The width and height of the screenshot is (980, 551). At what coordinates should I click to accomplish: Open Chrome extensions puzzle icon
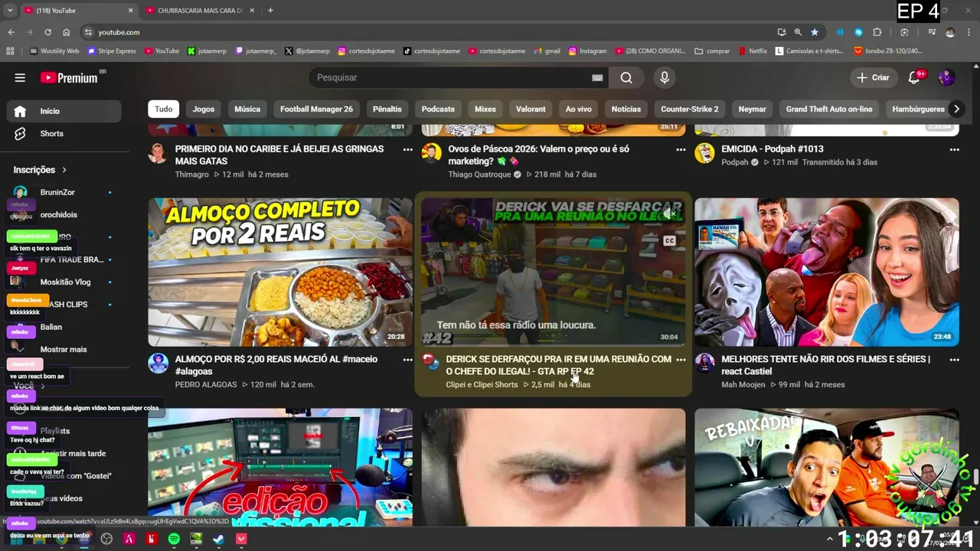click(877, 32)
